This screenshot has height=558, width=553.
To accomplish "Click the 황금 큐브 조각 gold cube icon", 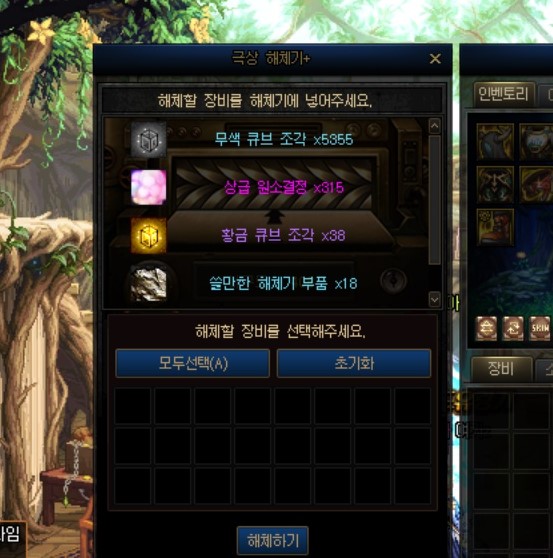I will [x=148, y=235].
